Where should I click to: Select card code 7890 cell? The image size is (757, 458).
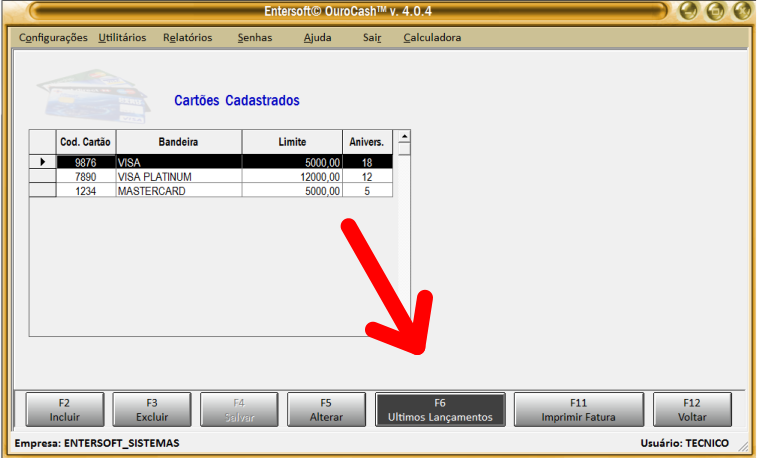pyautogui.click(x=86, y=177)
